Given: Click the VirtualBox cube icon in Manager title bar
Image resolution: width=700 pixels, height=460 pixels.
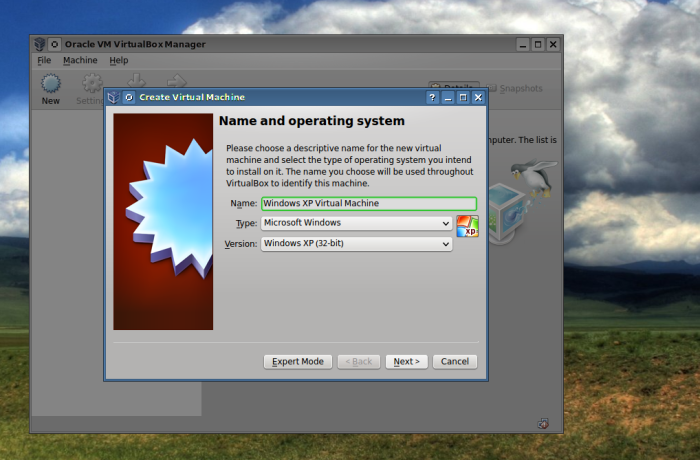Looking at the screenshot, I should click(40, 44).
